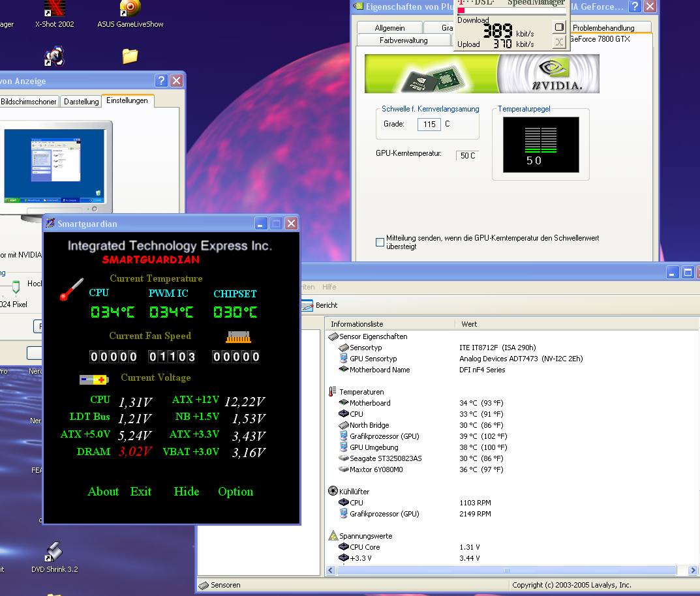Click the red DRAM voltage 3,02V value
The width and height of the screenshot is (700, 596).
(x=135, y=451)
